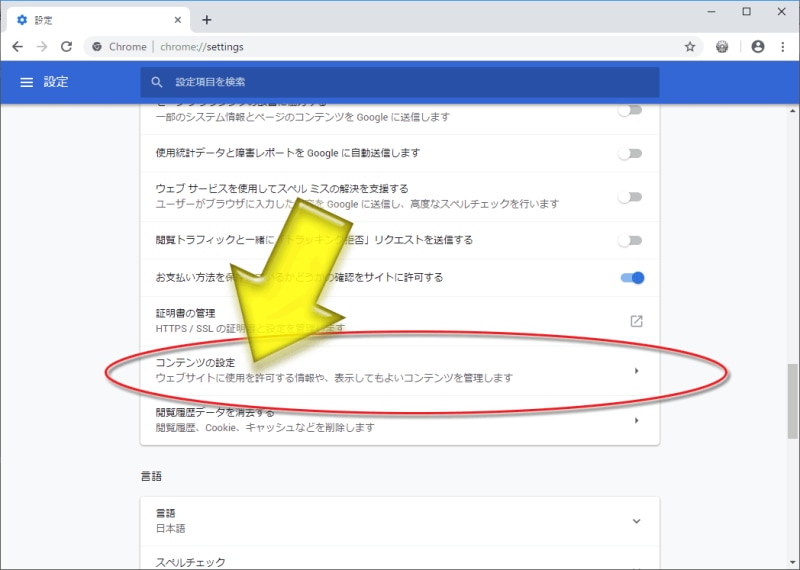The width and height of the screenshot is (800, 570).
Task: Click the コンテンツの設定 row title
Action: 195,363
